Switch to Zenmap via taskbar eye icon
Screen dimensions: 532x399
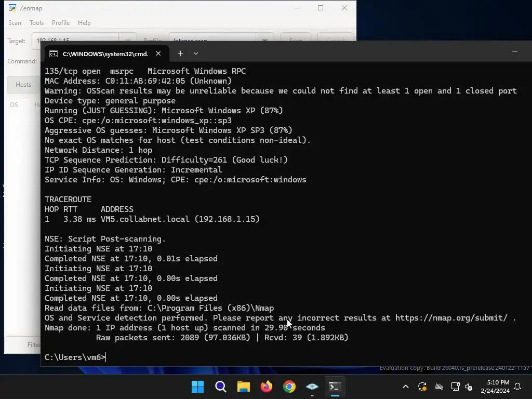tap(312, 387)
